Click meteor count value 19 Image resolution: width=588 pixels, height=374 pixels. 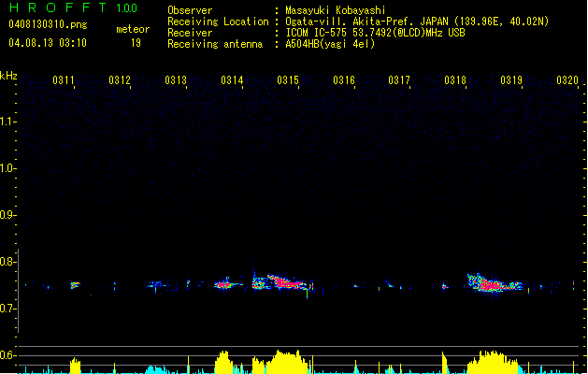pyautogui.click(x=136, y=43)
